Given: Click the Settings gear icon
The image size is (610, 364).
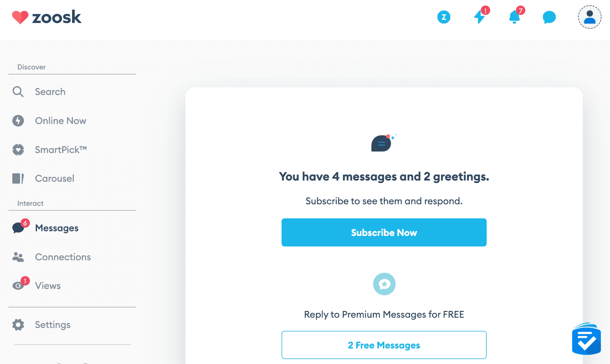Looking at the screenshot, I should point(18,325).
